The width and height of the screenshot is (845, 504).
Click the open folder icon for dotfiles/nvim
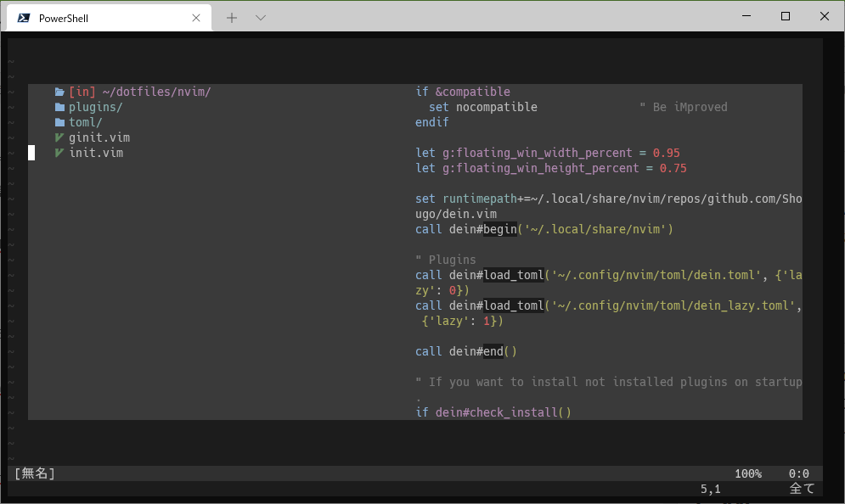[59, 92]
